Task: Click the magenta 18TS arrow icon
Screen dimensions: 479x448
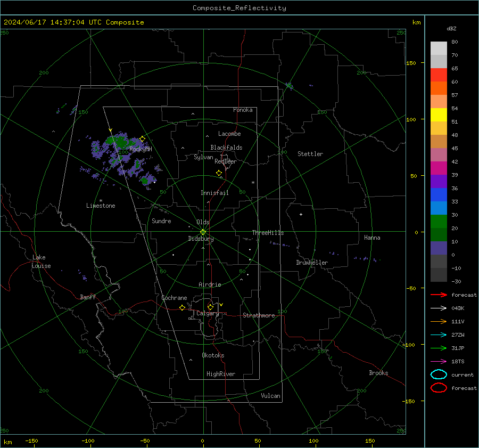Action: tap(439, 362)
